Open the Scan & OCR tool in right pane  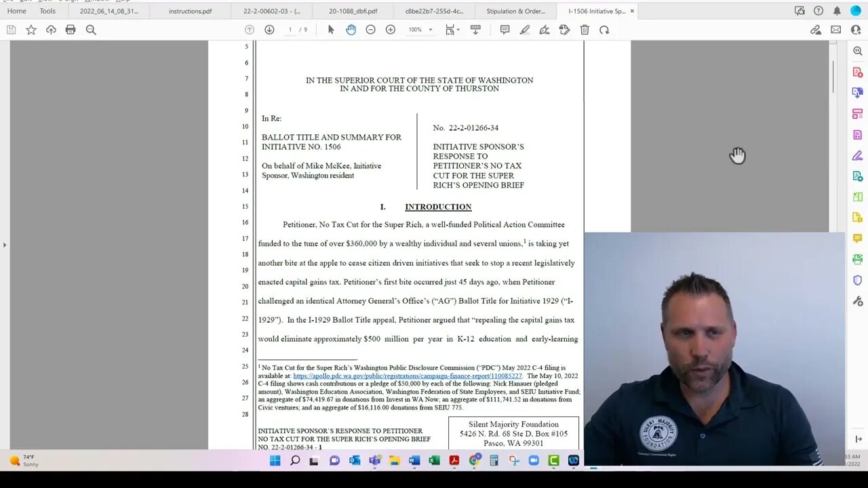[858, 260]
